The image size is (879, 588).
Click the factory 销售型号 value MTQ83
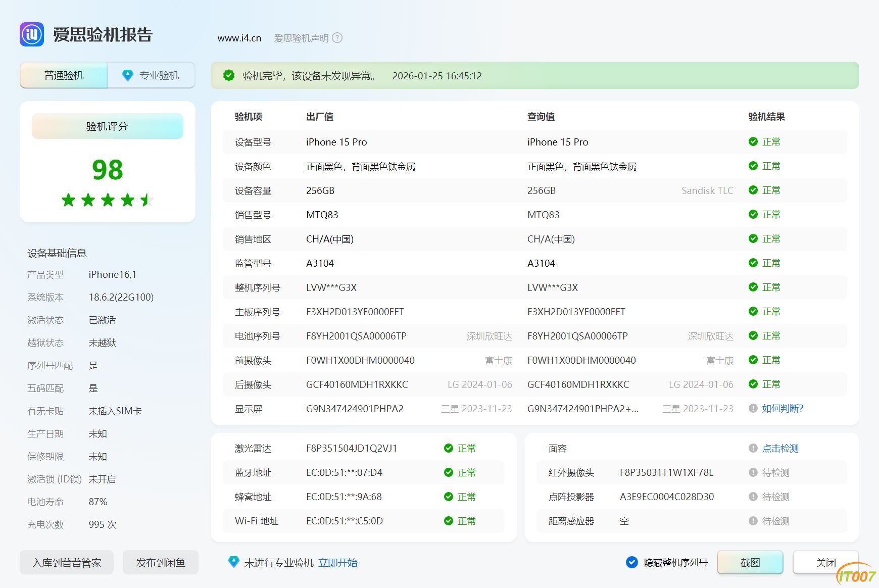pyautogui.click(x=322, y=215)
